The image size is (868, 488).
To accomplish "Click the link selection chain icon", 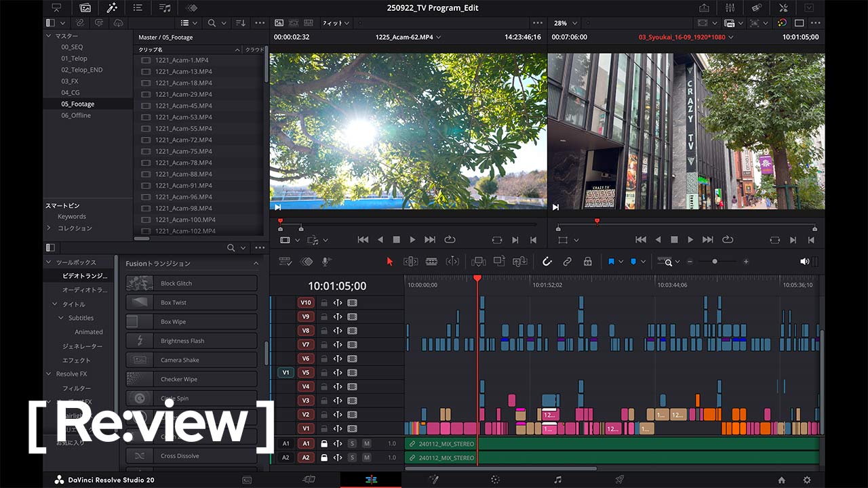I will point(567,262).
